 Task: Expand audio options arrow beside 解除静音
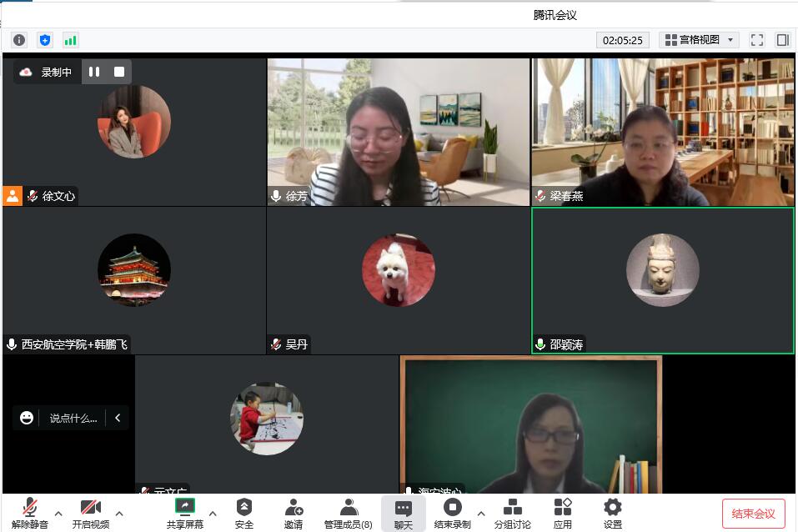[58, 513]
